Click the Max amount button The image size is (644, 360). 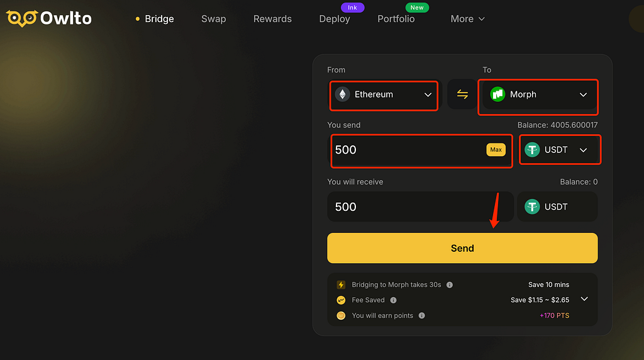(x=496, y=150)
